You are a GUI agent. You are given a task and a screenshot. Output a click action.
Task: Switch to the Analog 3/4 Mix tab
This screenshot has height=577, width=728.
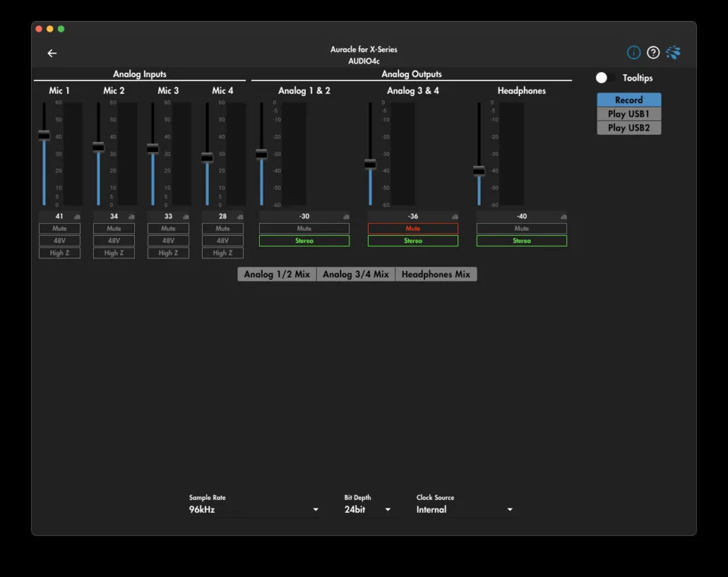pos(356,275)
